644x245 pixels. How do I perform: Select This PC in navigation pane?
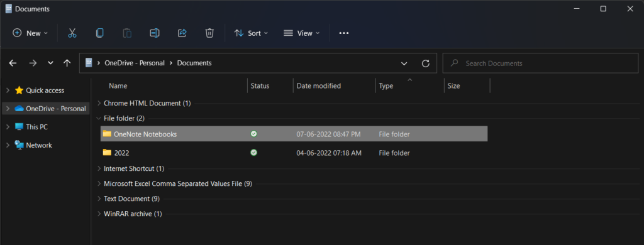point(37,127)
